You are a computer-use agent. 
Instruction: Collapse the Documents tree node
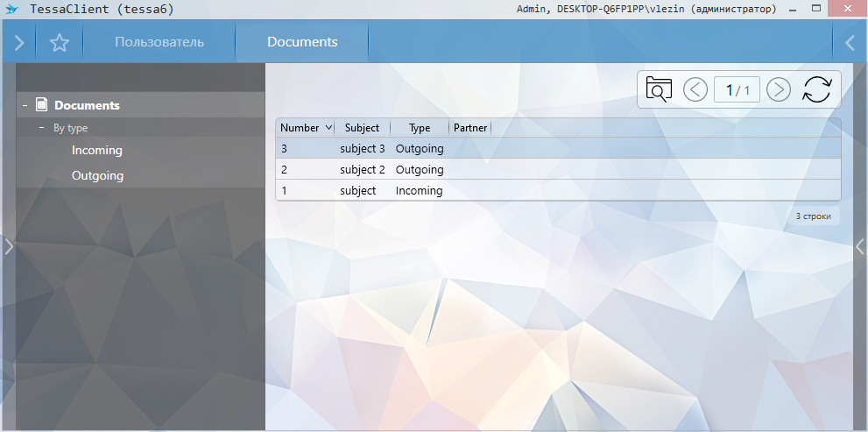[x=25, y=106]
